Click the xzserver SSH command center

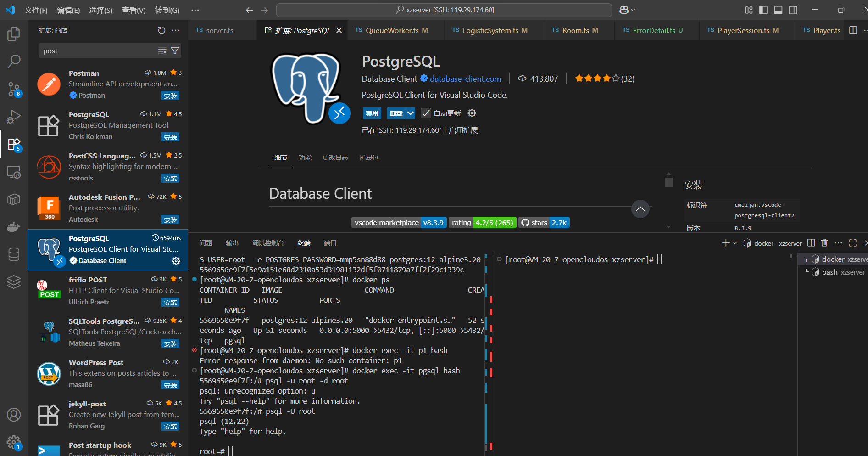[444, 10]
